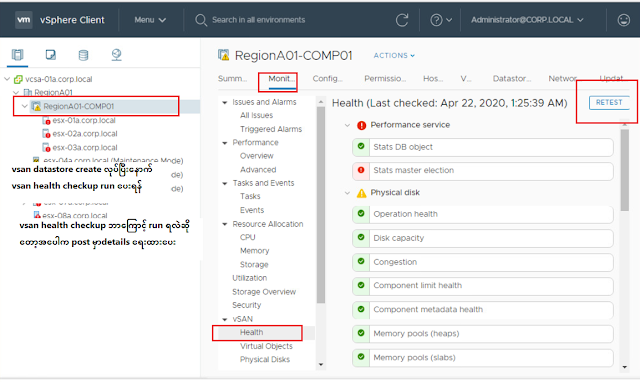Open Performance Advanced view
Viewport: 640px width, 382px height.
tap(258, 170)
